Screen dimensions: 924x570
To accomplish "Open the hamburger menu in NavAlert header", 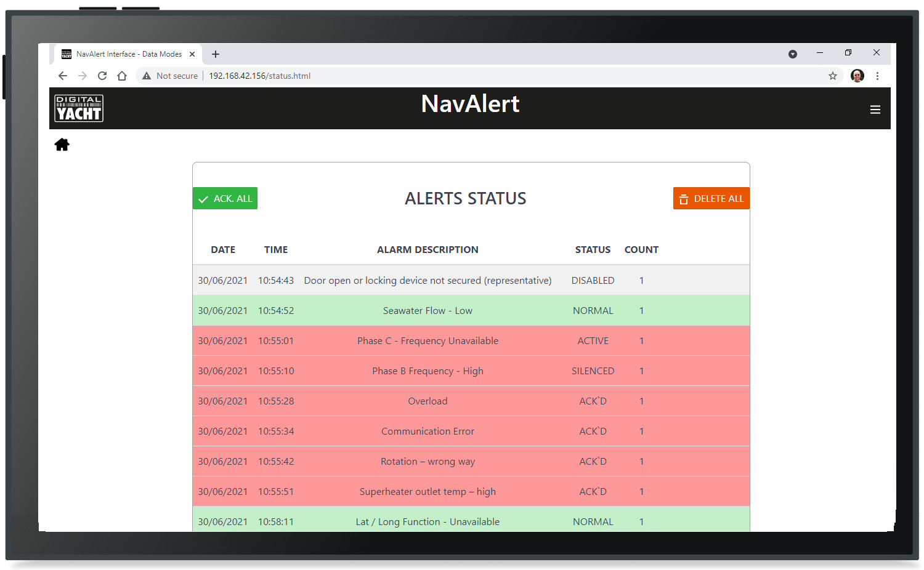I will click(875, 110).
